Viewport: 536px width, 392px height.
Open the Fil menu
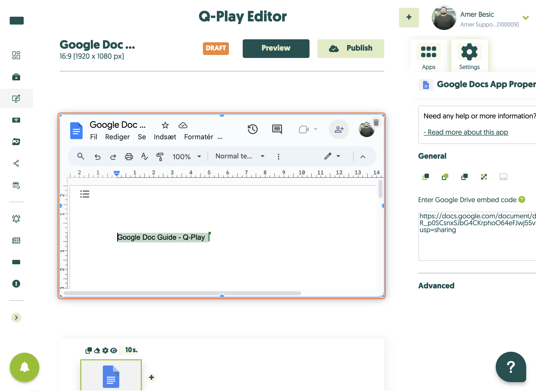[94, 137]
